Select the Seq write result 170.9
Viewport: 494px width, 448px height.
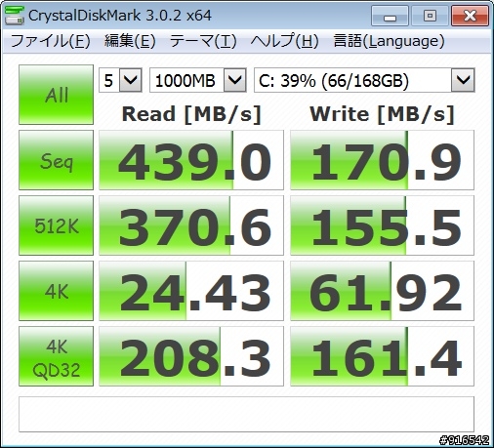(382, 160)
